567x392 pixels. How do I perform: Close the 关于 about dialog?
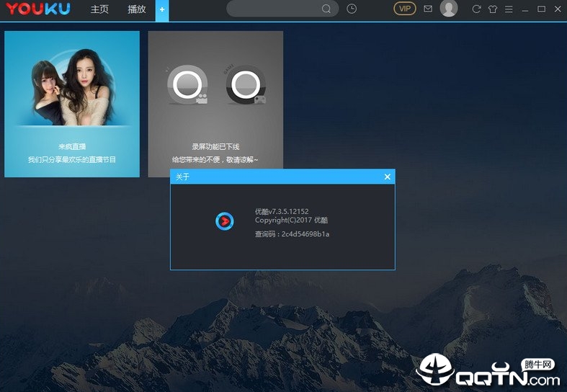pos(388,177)
